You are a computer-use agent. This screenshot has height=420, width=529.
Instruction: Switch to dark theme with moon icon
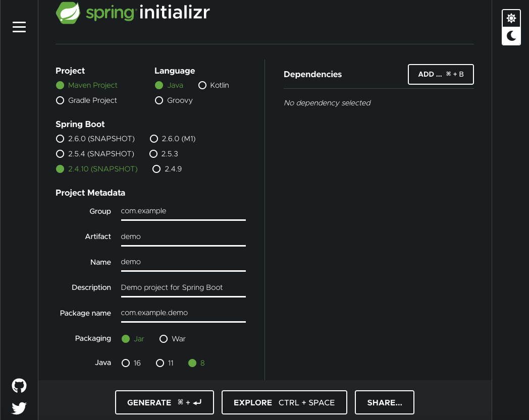[x=511, y=36]
